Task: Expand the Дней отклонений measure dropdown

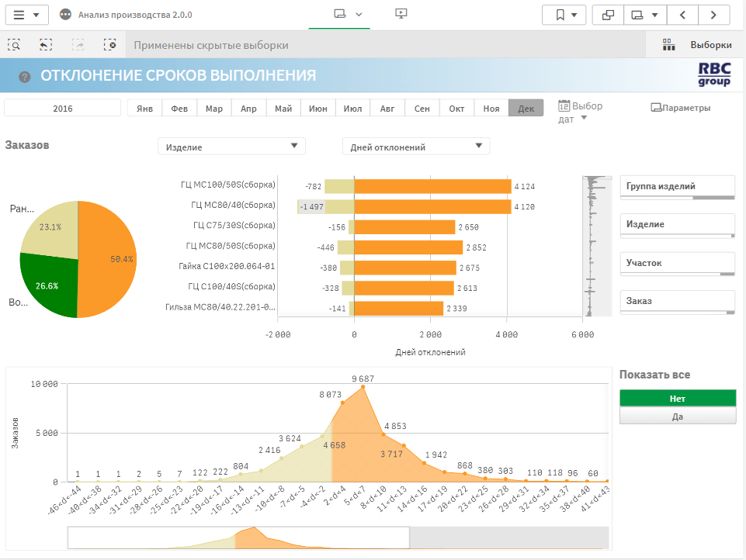Action: tap(416, 147)
